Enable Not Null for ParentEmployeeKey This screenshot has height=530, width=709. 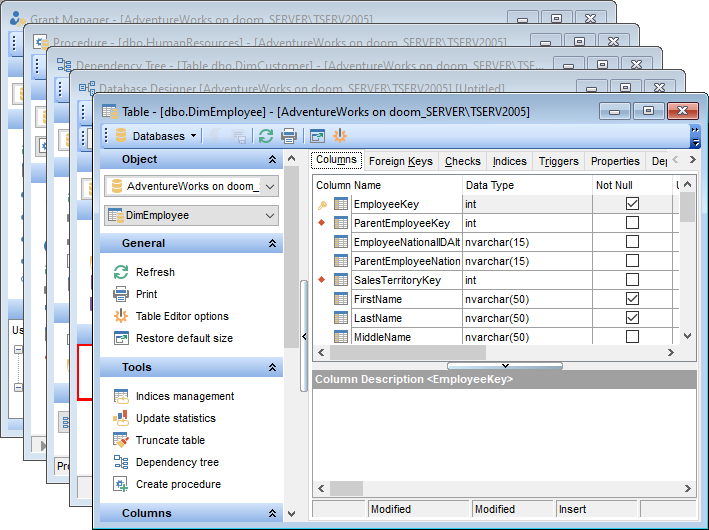pos(632,223)
